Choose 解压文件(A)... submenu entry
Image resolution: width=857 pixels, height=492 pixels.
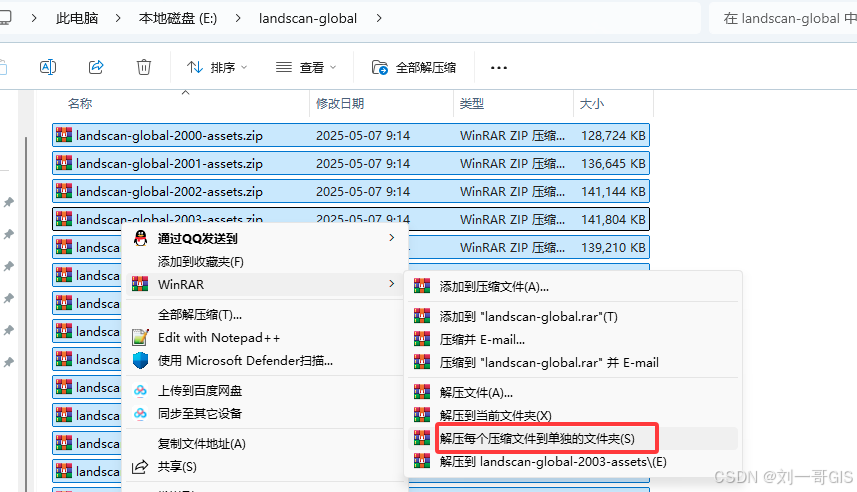(x=573, y=393)
